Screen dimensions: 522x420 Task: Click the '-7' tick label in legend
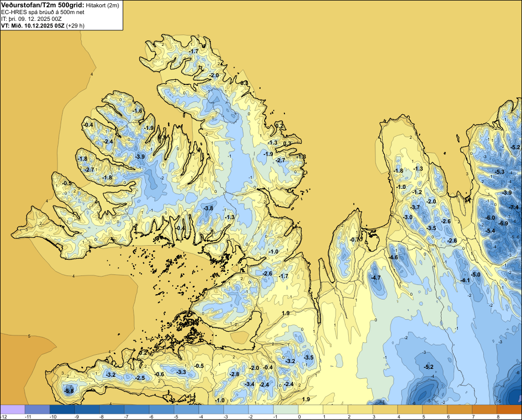pos(126,417)
